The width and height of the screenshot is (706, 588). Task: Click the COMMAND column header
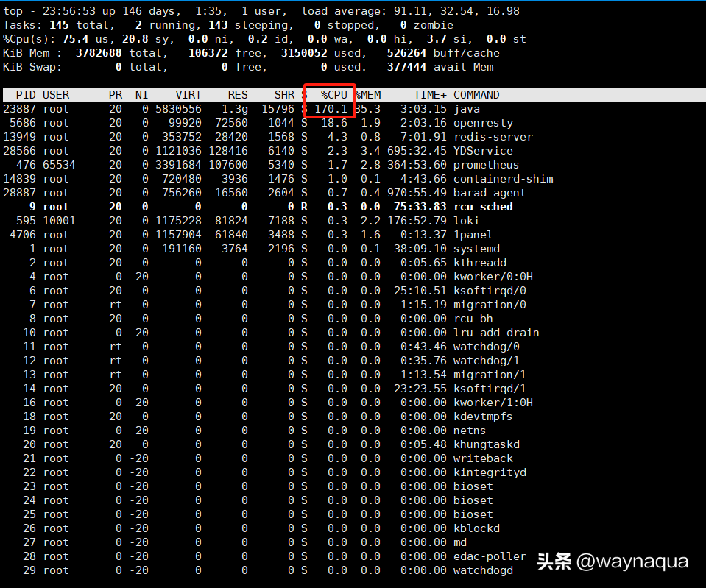pos(476,95)
